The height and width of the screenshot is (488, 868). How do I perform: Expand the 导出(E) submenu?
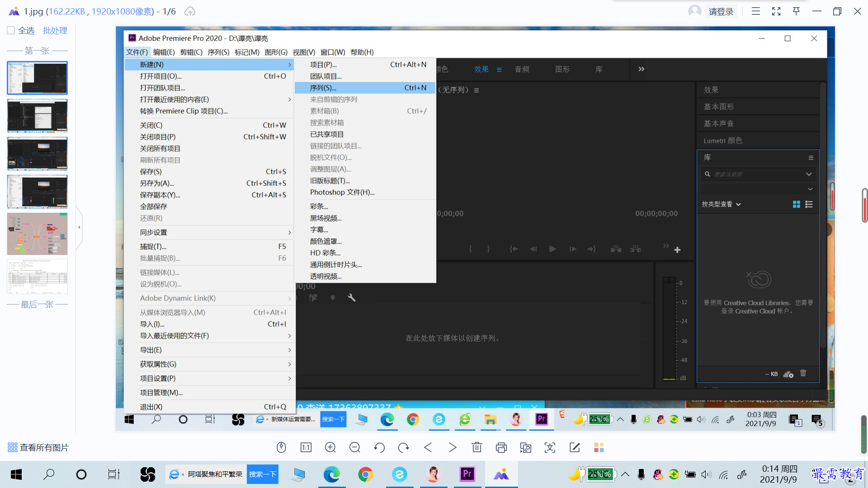coord(289,350)
